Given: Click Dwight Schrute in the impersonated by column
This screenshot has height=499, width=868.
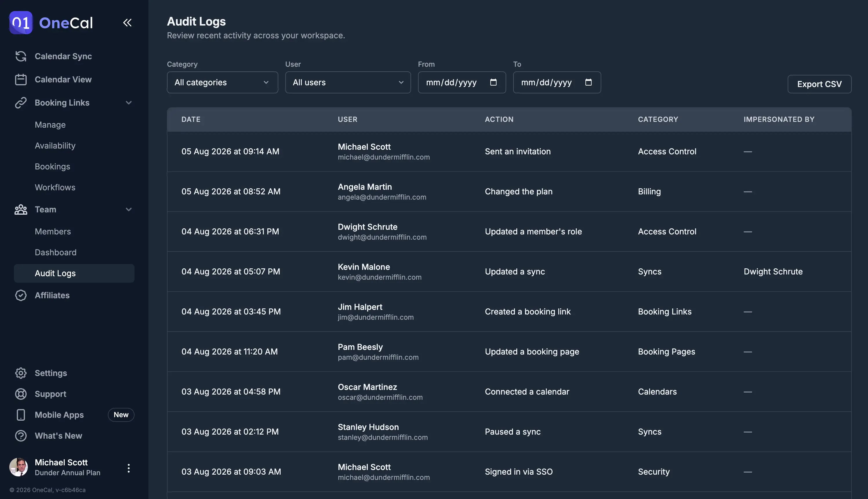Looking at the screenshot, I should pyautogui.click(x=773, y=272).
